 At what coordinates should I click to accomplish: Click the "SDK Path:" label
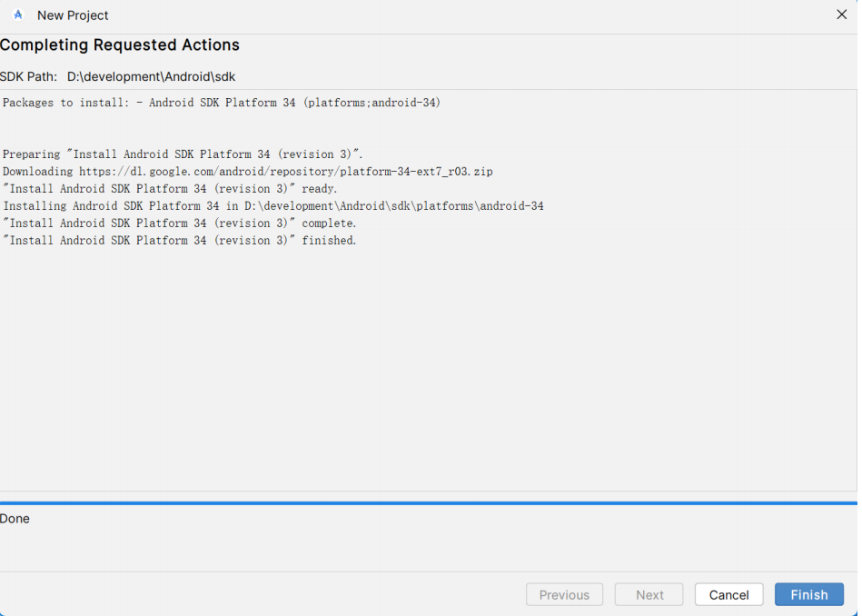tap(28, 76)
